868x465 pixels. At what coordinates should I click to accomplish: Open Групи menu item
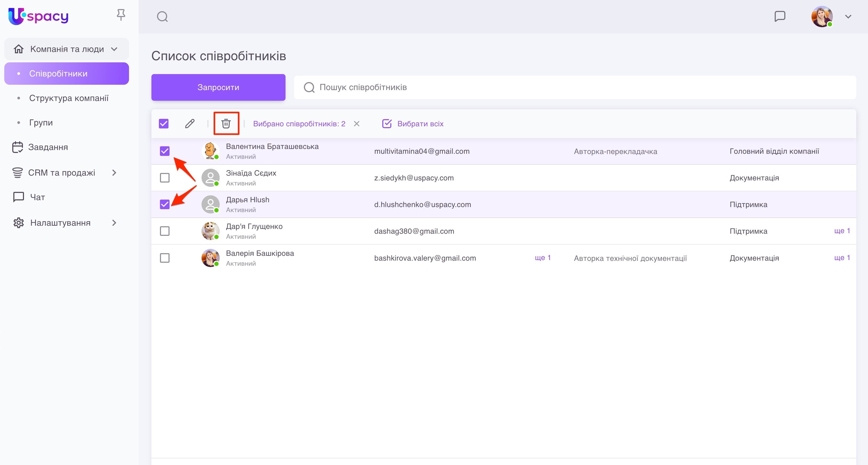coord(41,123)
